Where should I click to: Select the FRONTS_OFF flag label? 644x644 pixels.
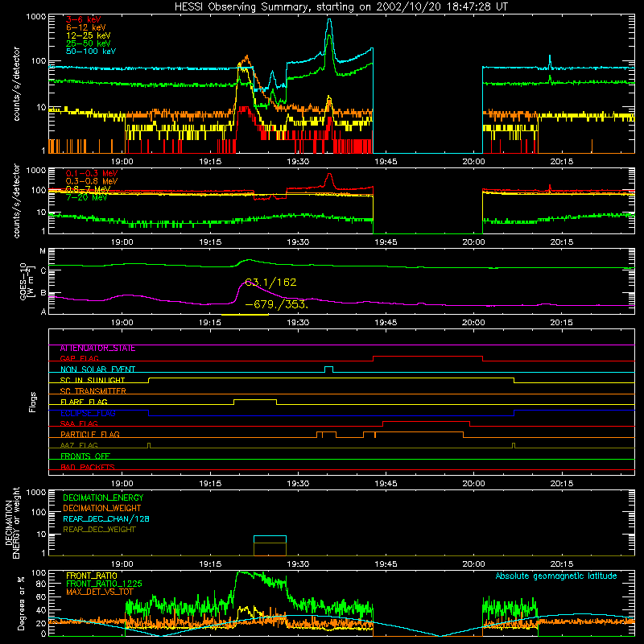tap(85, 456)
